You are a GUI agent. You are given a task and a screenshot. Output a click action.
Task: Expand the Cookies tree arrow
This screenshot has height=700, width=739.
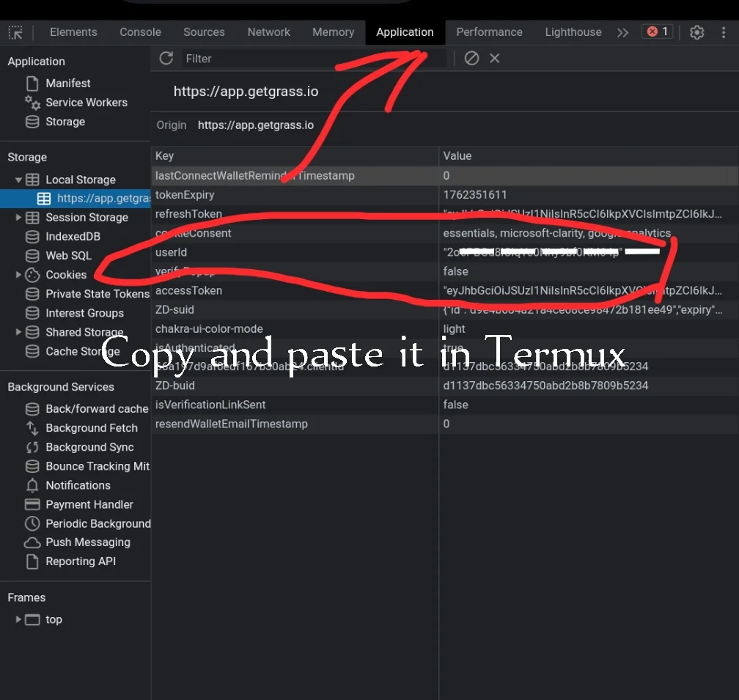(18, 275)
